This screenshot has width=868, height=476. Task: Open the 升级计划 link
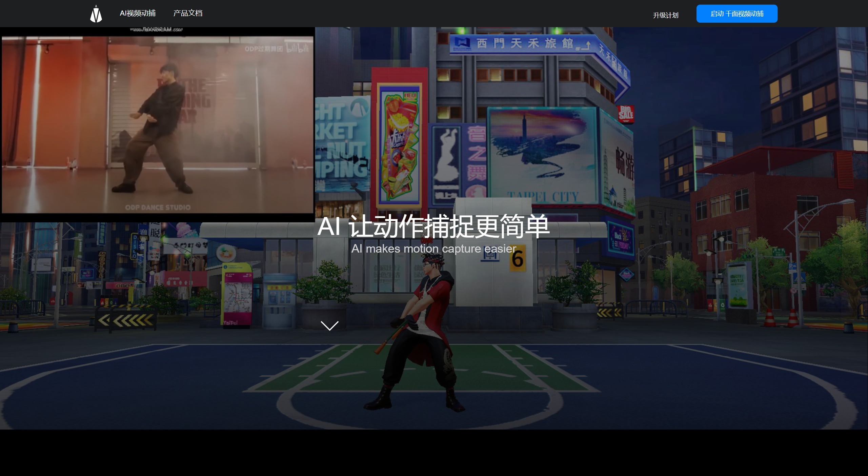coord(665,15)
